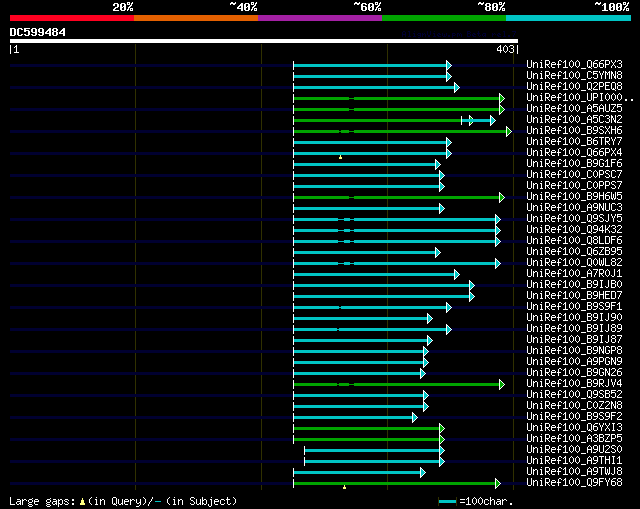This screenshot has width=640, height=509.
Task: Click the UniRef100_B9S9F1 label
Action: click(x=574, y=307)
